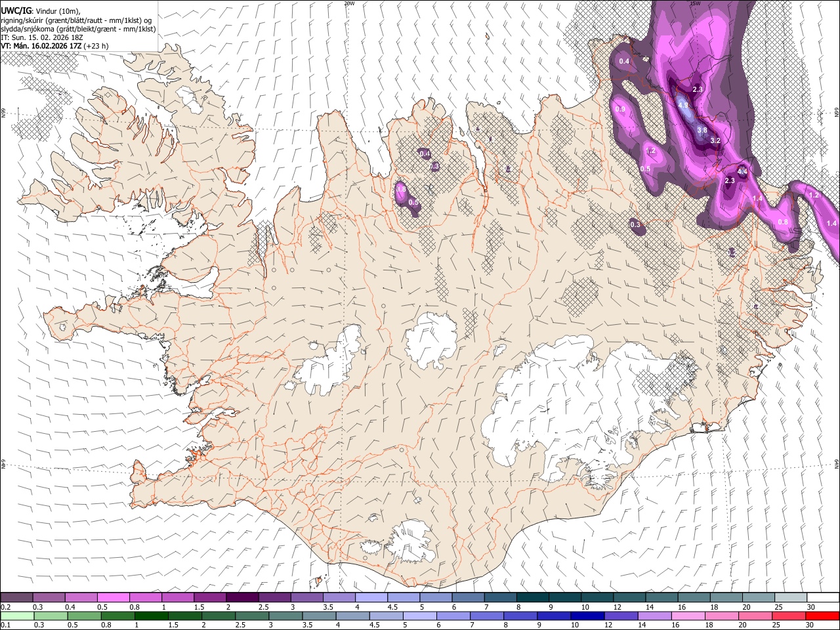Click the 3.8 precipitation value on the map
840x630 pixels.
coord(702,131)
